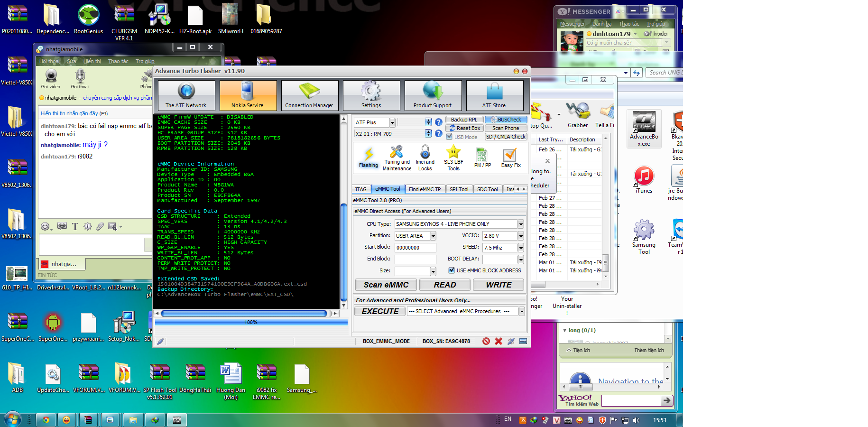This screenshot has height=427, width=868.
Task: Click the monitor icon in ATF status bar
Action: point(523,341)
